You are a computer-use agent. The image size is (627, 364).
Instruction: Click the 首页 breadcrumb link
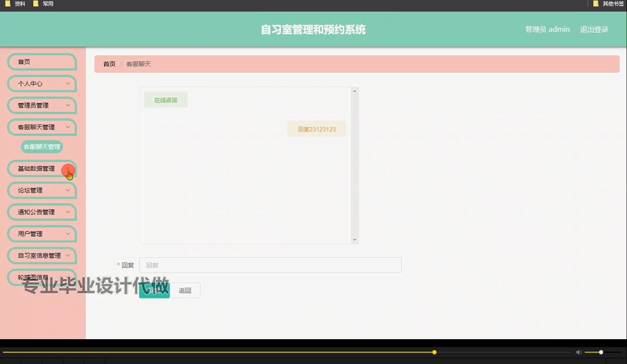[109, 64]
